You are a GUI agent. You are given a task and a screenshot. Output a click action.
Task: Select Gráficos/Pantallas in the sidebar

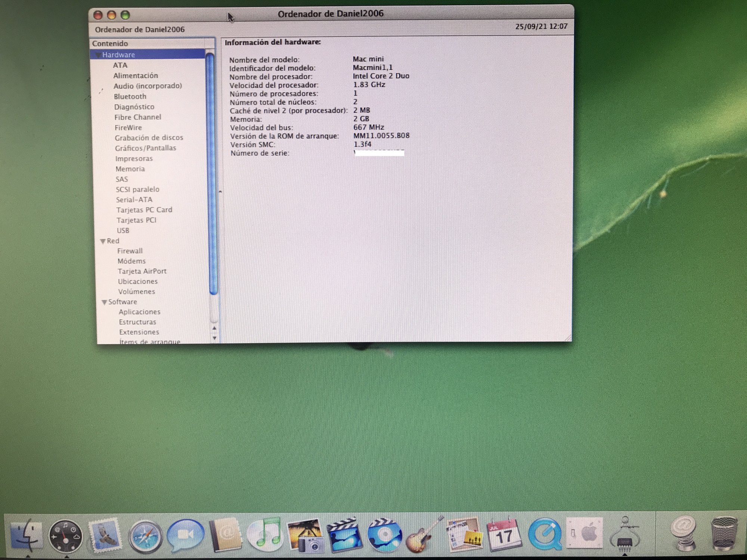(145, 148)
